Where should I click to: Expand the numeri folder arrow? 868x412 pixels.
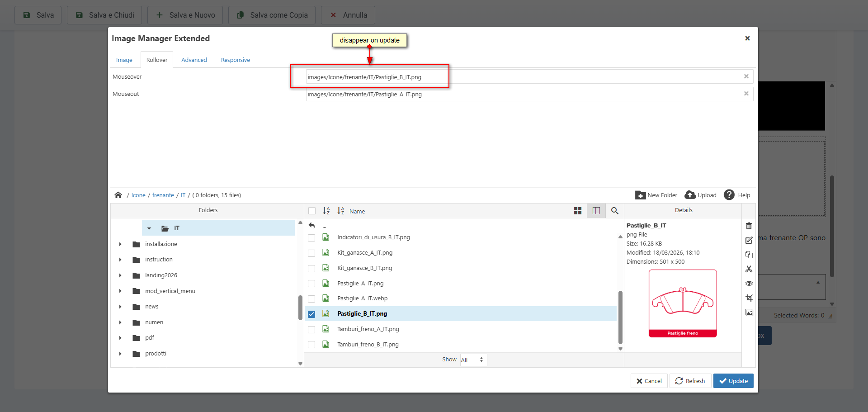(120, 322)
